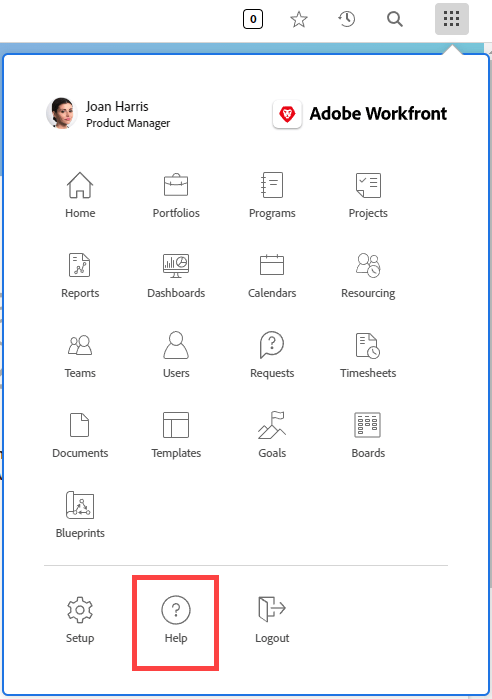The image size is (492, 699).
Task: Open Portfolios from the main menu
Action: (176, 195)
